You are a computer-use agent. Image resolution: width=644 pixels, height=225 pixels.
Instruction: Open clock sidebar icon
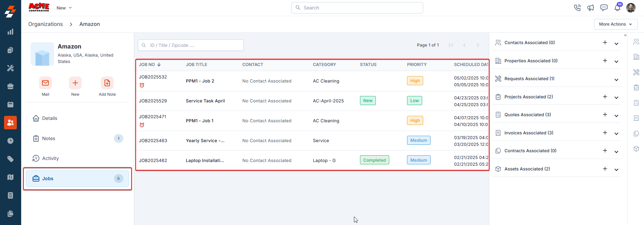(x=10, y=141)
